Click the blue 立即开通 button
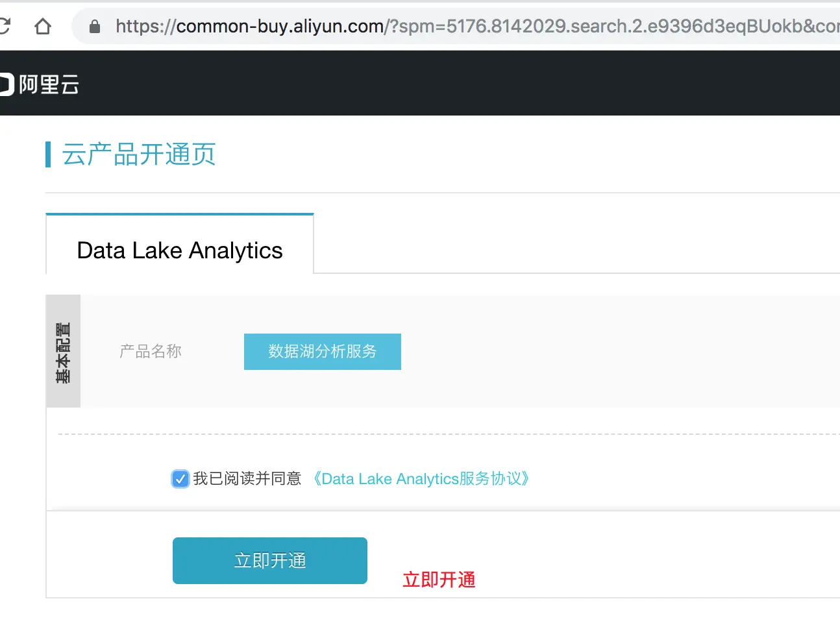The image size is (840, 636). [270, 561]
